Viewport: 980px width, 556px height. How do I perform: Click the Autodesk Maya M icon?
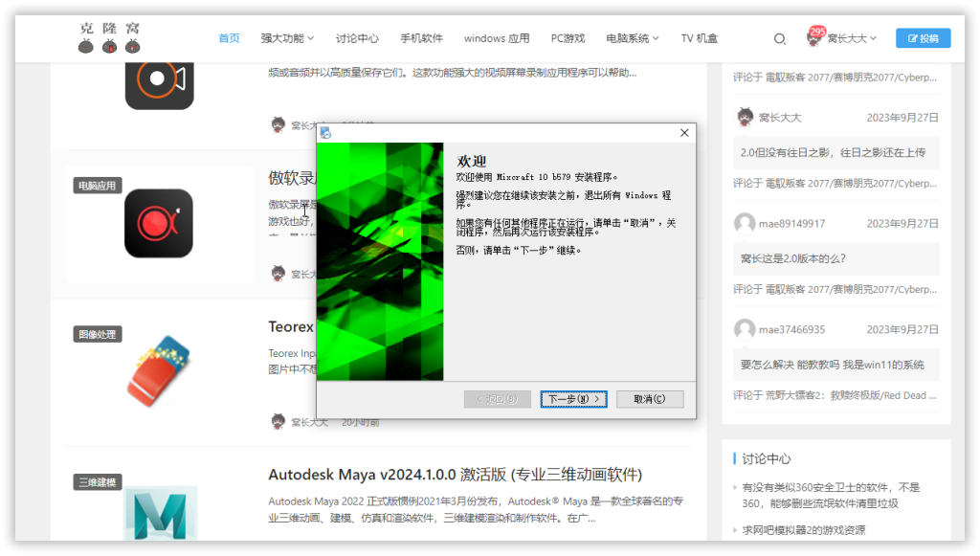(161, 514)
